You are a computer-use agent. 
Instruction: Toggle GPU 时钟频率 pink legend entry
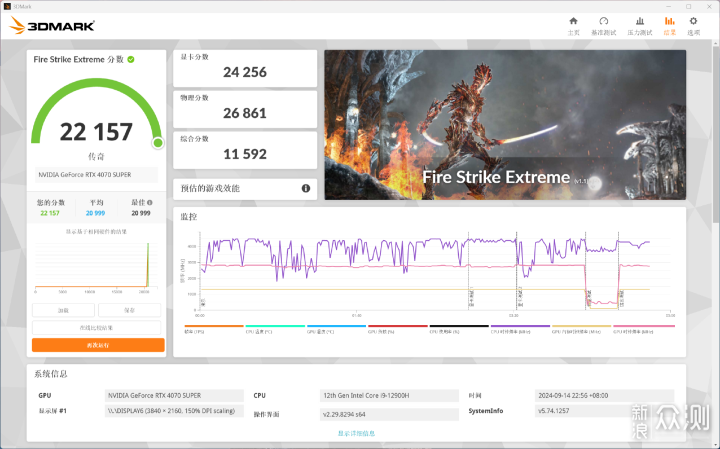coord(644,329)
